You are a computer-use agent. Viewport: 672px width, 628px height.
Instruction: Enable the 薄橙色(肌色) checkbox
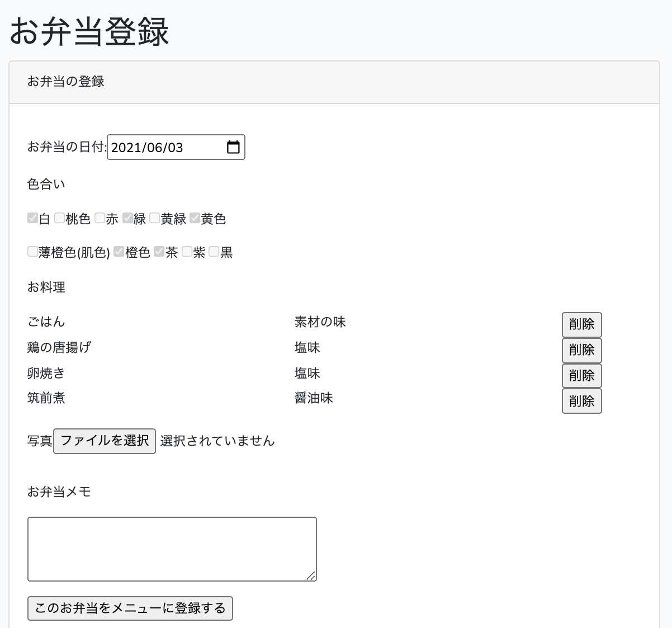pyautogui.click(x=32, y=252)
